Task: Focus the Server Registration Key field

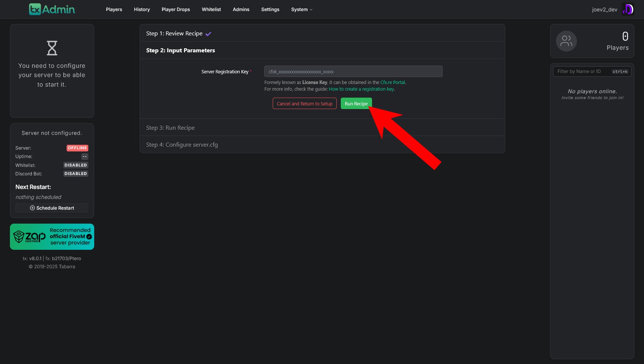Action: 353,71
